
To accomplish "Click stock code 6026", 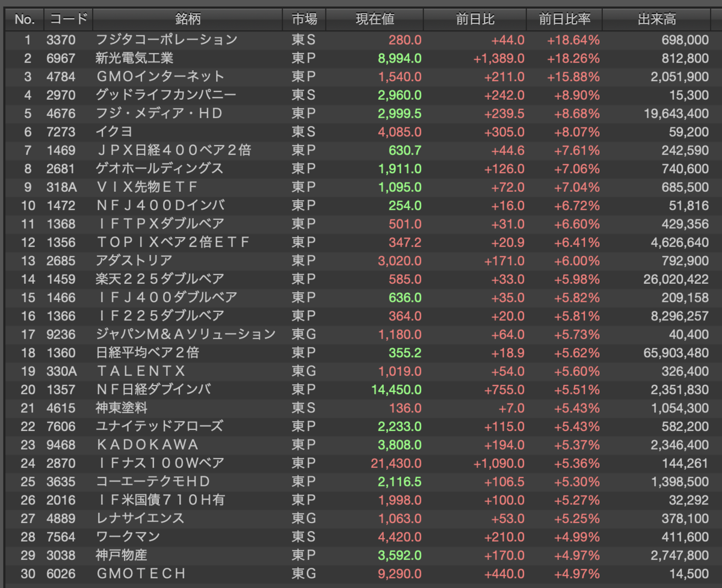I will tap(61, 573).
